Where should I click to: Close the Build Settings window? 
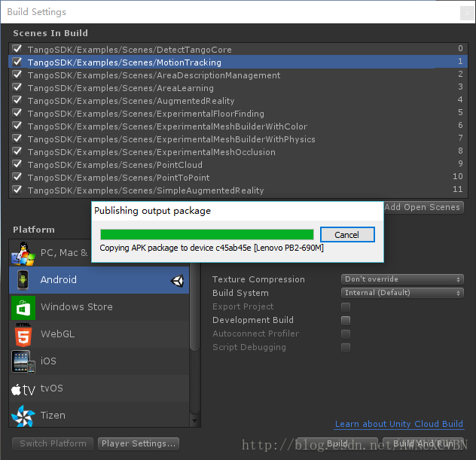click(x=467, y=13)
